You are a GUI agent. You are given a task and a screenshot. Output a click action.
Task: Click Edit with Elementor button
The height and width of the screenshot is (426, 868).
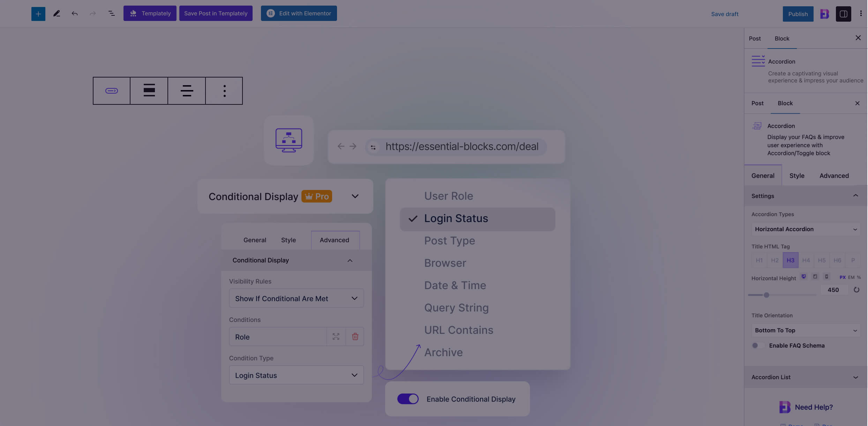[299, 13]
